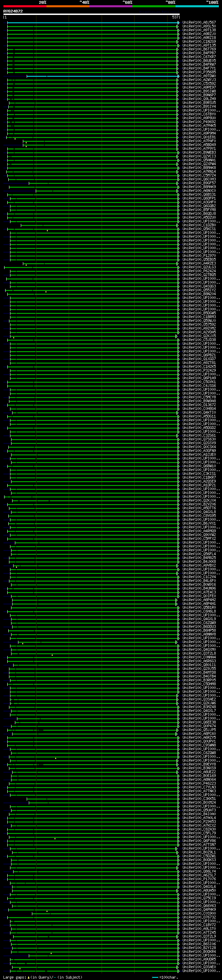The width and height of the screenshot is (222, 980).
Task: Select hit UniRef100_C6TKR7
Action: [x=199, y=57]
